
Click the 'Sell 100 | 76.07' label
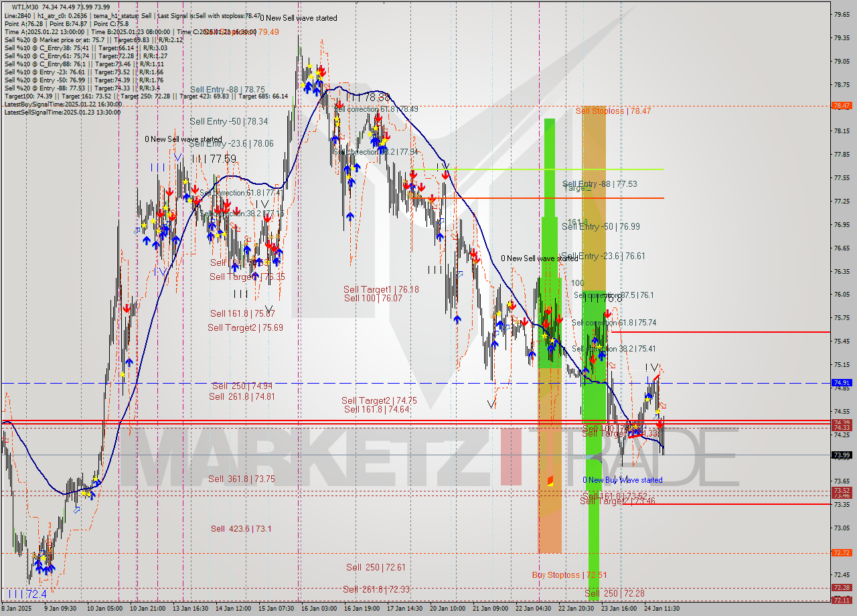[373, 298]
